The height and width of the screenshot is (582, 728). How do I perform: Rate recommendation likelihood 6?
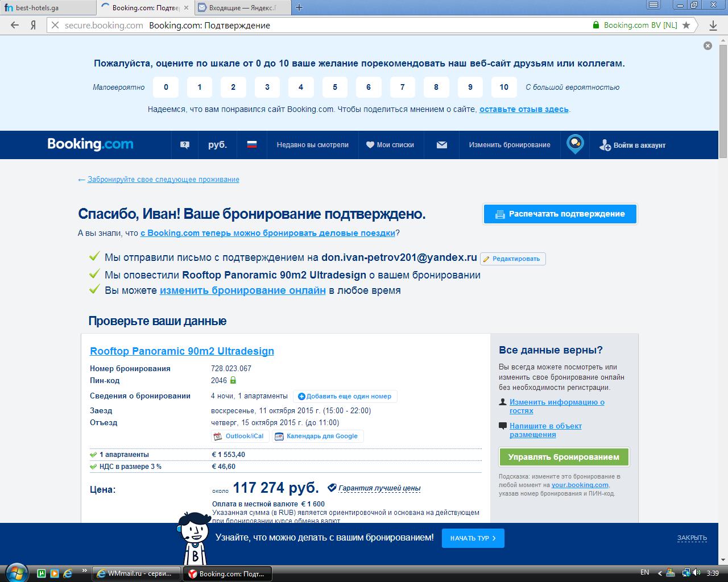pyautogui.click(x=369, y=87)
